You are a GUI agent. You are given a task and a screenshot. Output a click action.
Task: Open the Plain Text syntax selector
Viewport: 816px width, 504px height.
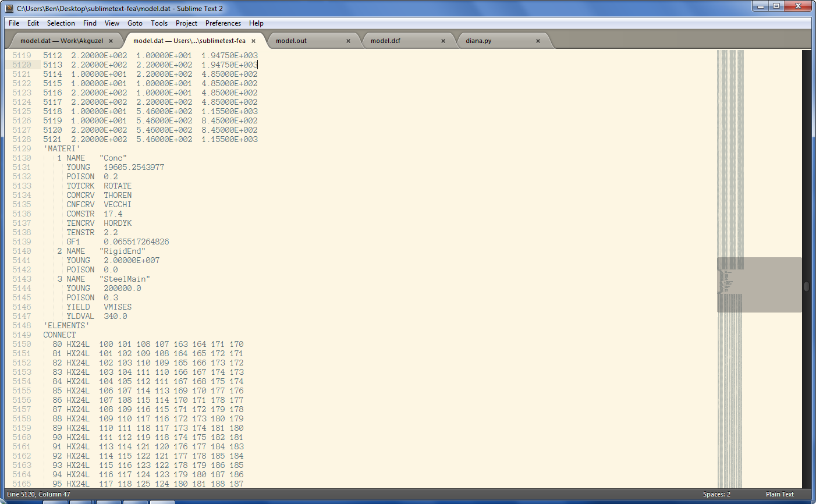779,494
